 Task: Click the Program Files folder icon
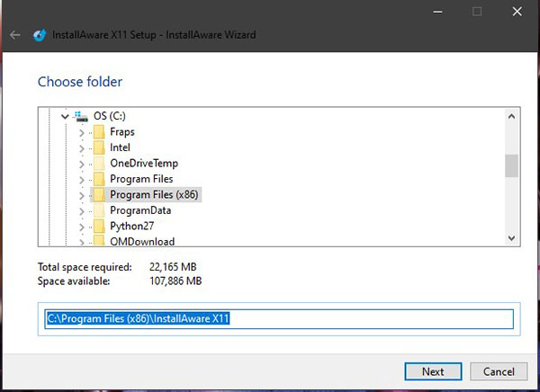pos(99,179)
